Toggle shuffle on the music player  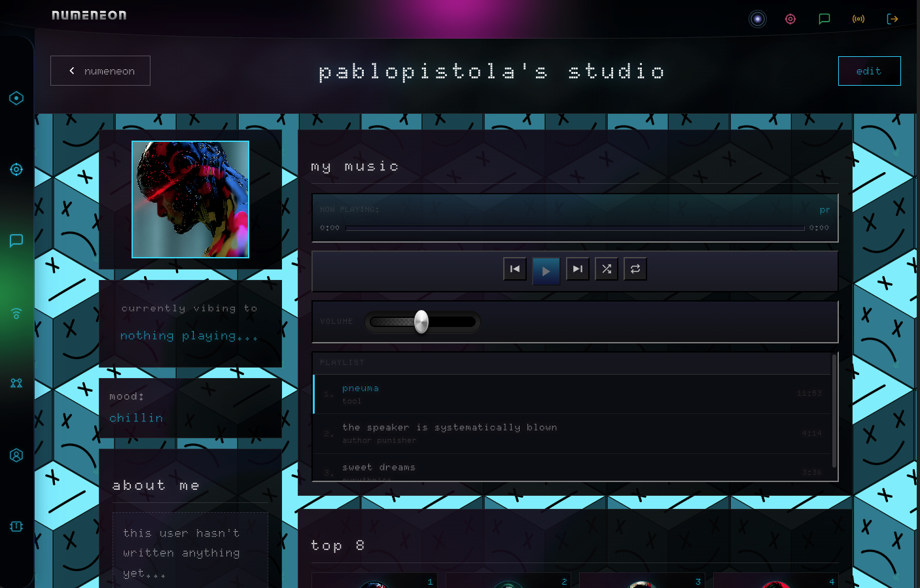607,269
